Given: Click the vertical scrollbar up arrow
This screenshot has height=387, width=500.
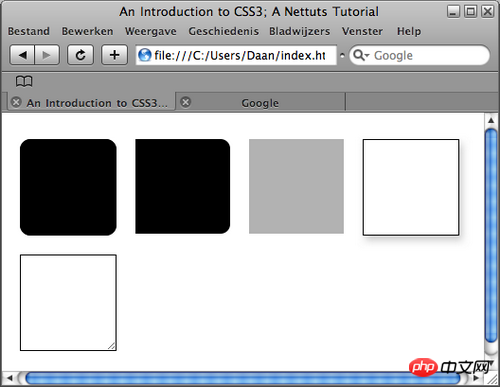Looking at the screenshot, I should click(x=491, y=120).
